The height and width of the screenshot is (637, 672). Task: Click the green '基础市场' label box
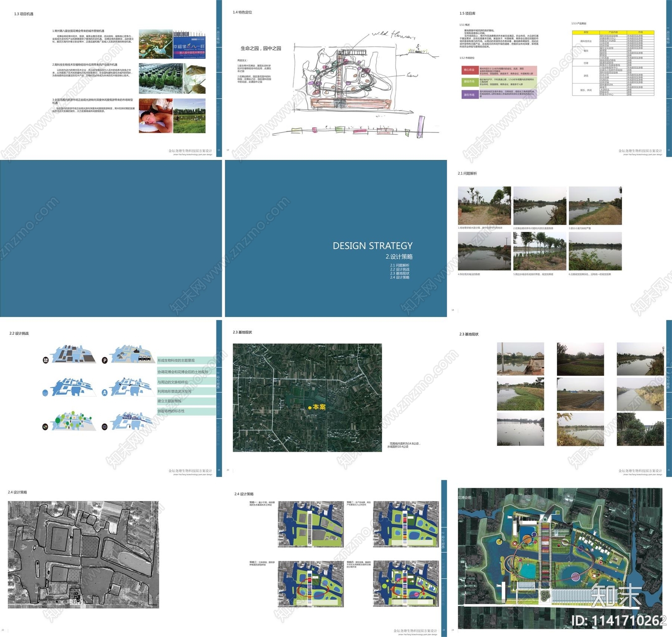click(470, 82)
